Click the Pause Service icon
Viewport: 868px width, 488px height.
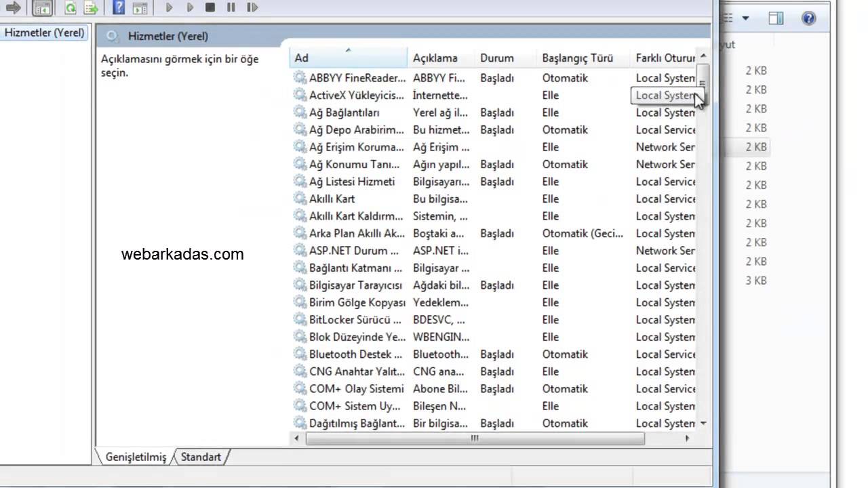(231, 7)
